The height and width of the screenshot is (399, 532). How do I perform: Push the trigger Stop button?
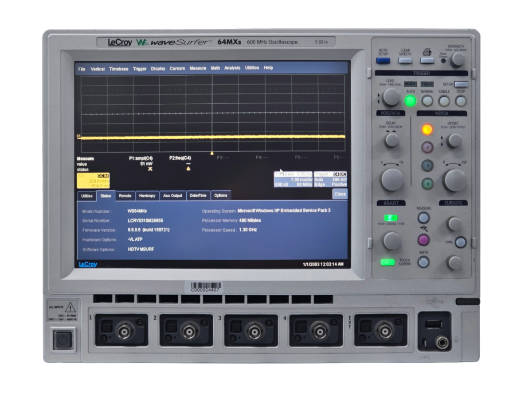[461, 101]
